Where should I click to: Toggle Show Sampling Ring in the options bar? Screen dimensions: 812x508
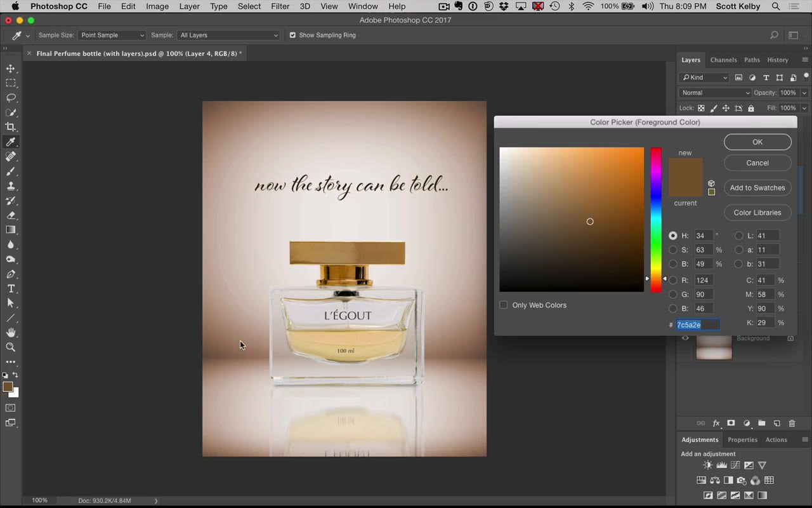(292, 35)
